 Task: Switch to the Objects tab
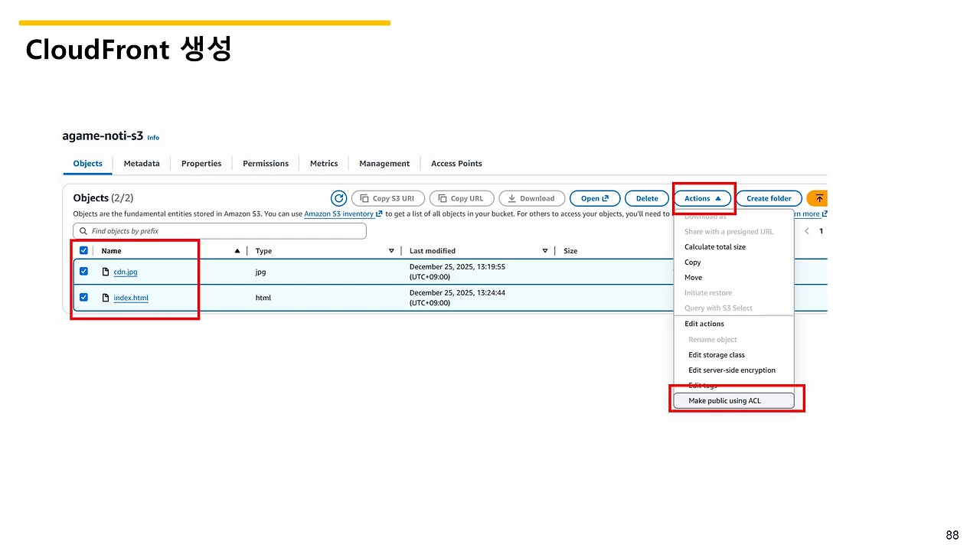coord(88,163)
